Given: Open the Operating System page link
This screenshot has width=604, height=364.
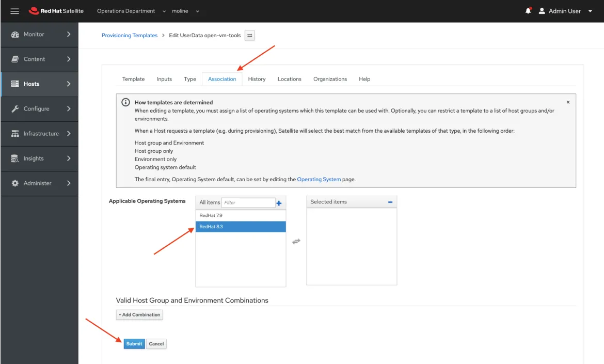Looking at the screenshot, I should point(319,179).
